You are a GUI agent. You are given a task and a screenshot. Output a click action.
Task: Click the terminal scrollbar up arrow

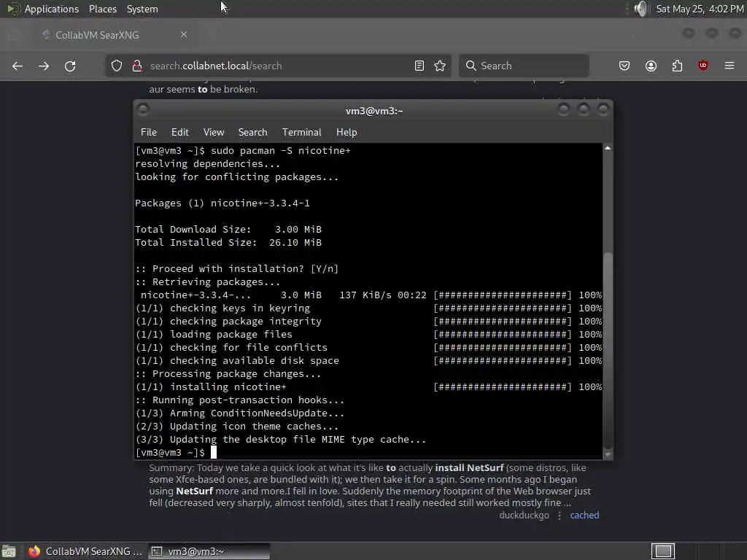click(x=608, y=148)
